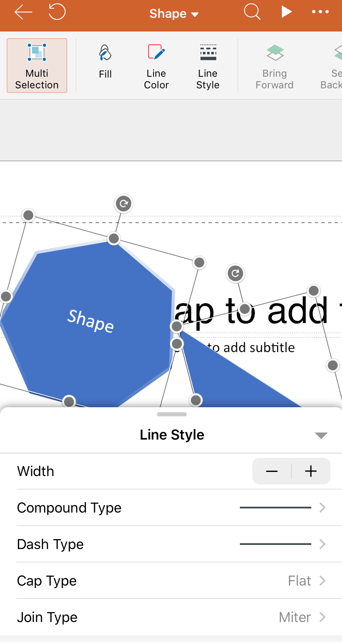Open the search magnifier icon
The width and height of the screenshot is (342, 644).
252,12
